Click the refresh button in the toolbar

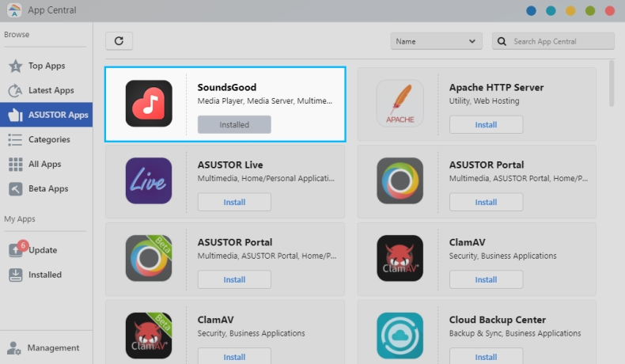(x=119, y=41)
